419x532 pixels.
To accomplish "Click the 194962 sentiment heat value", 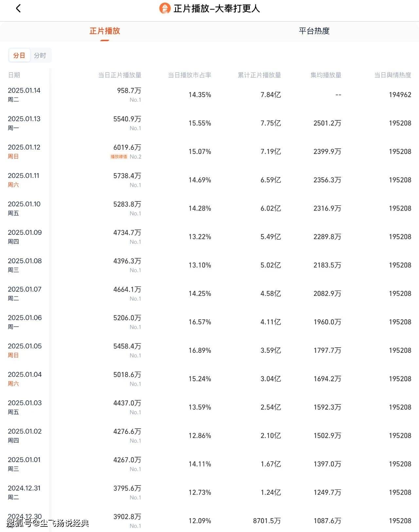I will [400, 95].
